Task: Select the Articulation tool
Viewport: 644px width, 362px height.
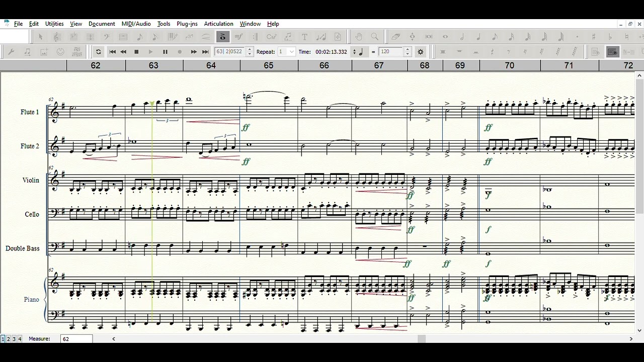Action: [x=222, y=37]
